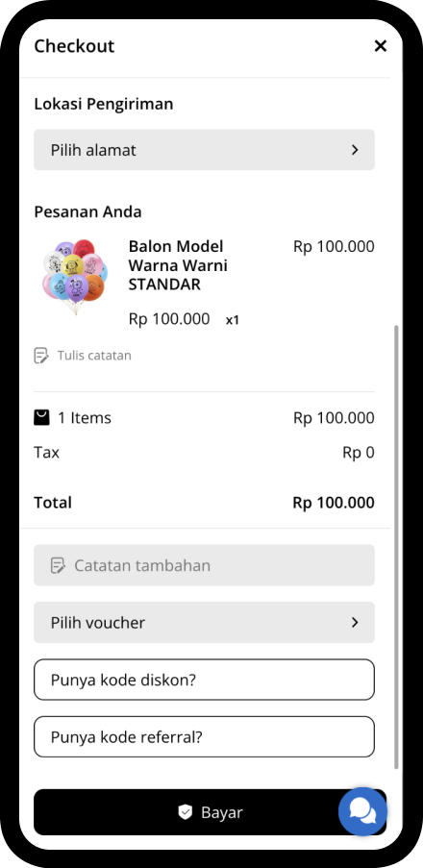Click the vertical scrollbar on checkout panel
The image size is (423, 868).
click(396, 547)
